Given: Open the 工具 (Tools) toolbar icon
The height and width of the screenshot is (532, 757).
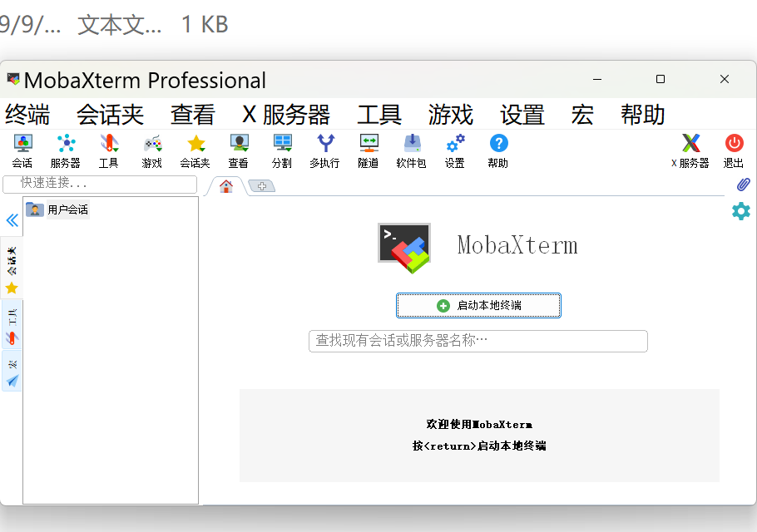Looking at the screenshot, I should point(109,151).
